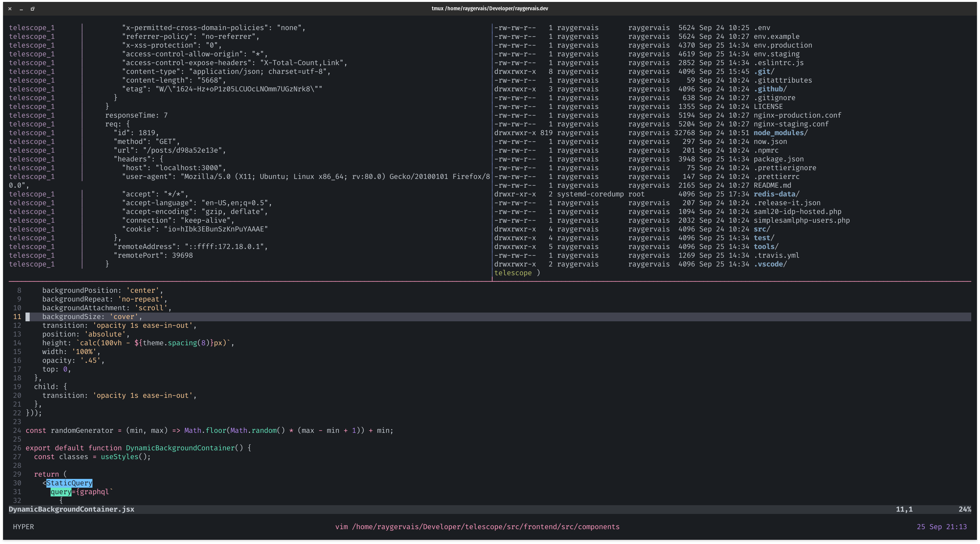980x544 pixels.
Task: Click the .gitattributes file name
Action: coord(783,80)
